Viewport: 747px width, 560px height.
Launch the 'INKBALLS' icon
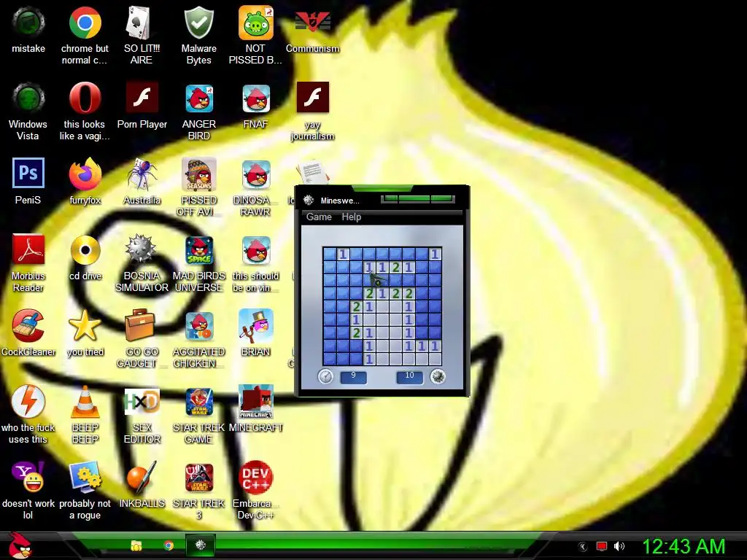[x=142, y=477]
